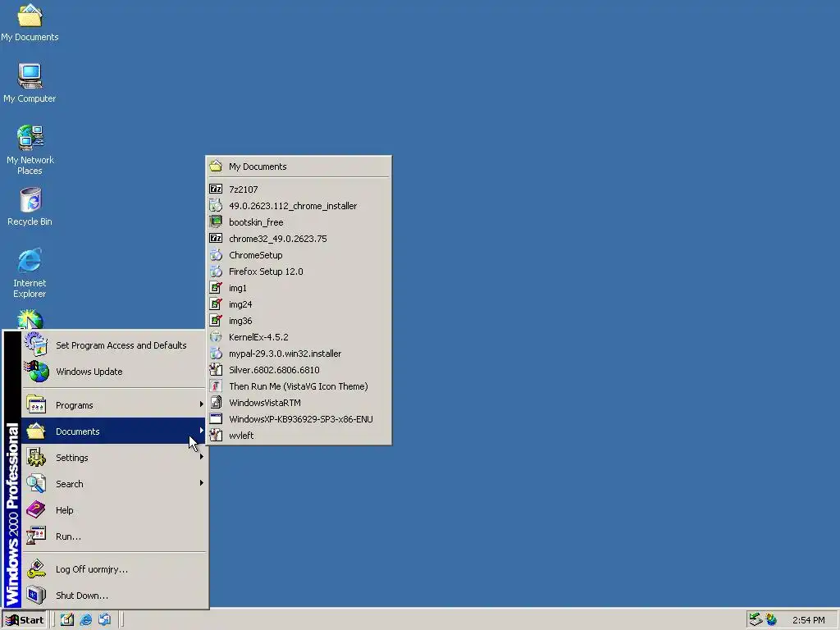Click the Search magnifier icon in Start menu

(36, 484)
